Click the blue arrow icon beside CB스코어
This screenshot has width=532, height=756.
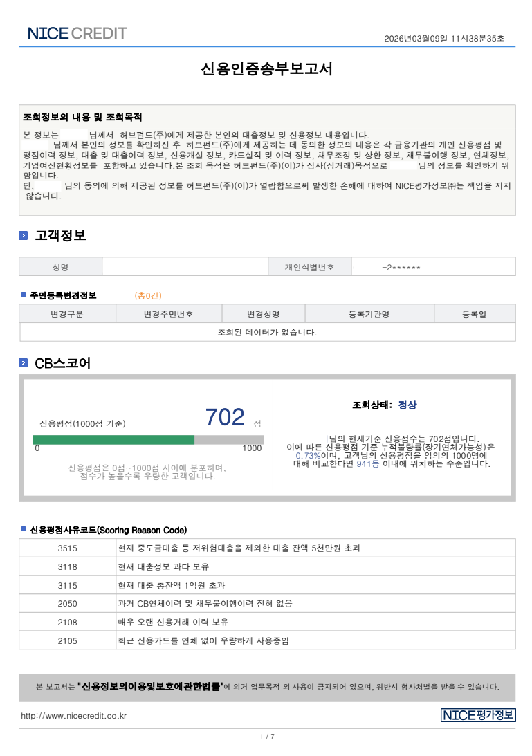24,363
